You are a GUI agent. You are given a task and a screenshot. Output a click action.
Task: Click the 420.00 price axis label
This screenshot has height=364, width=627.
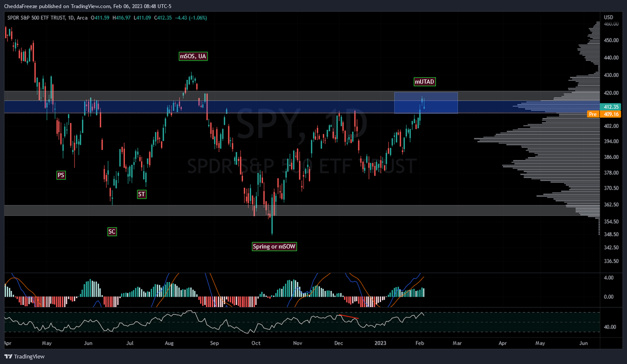(x=611, y=93)
